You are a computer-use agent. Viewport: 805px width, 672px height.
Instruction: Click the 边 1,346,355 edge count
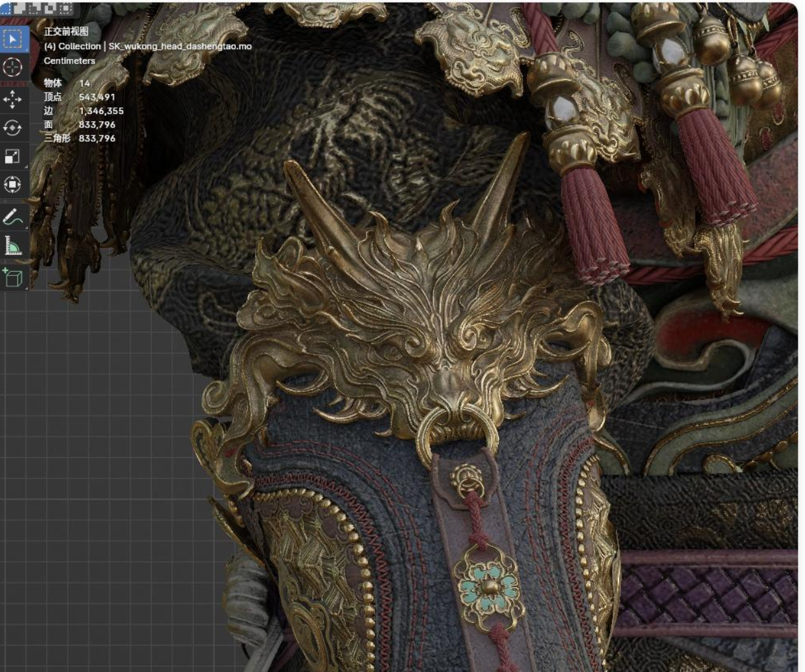84,111
